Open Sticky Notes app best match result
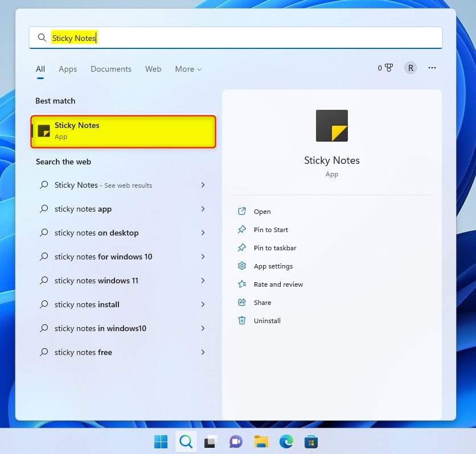Screen dimensions: 476x454 tap(123, 131)
